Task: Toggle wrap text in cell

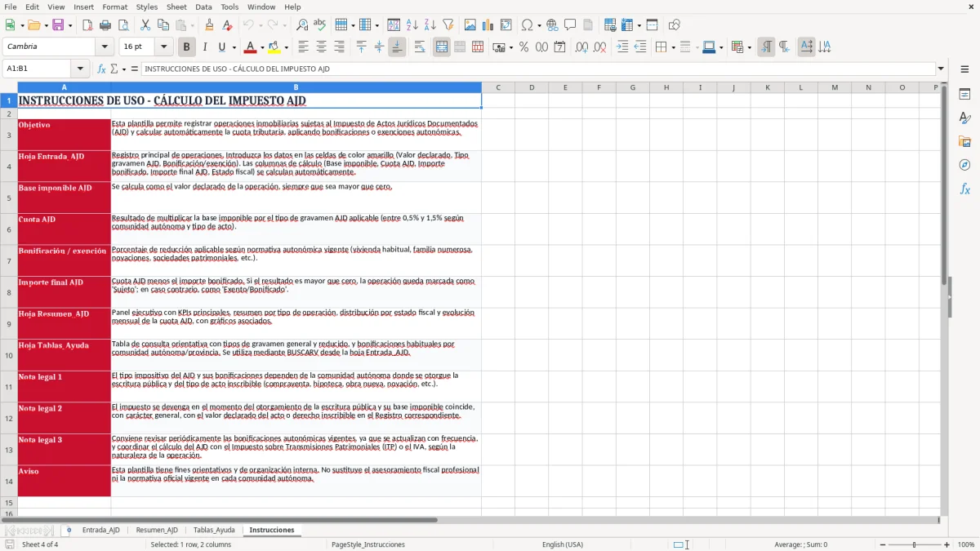Action: click(x=420, y=47)
